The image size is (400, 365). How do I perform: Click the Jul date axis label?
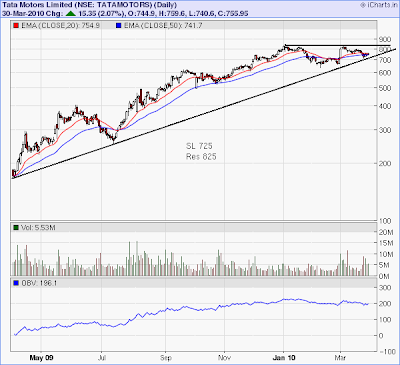[102, 358]
